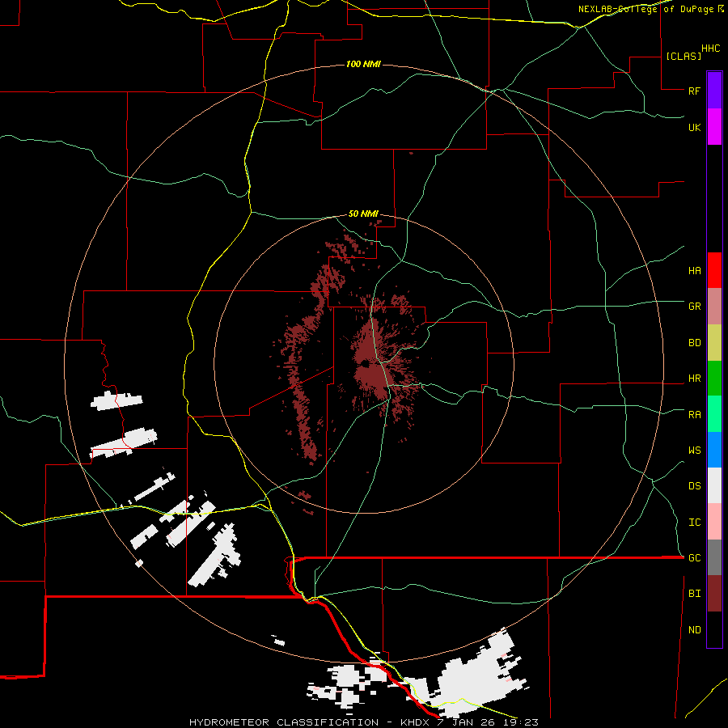The width and height of the screenshot is (728, 728).
Task: Click the GR legend label
Action: [x=694, y=307]
